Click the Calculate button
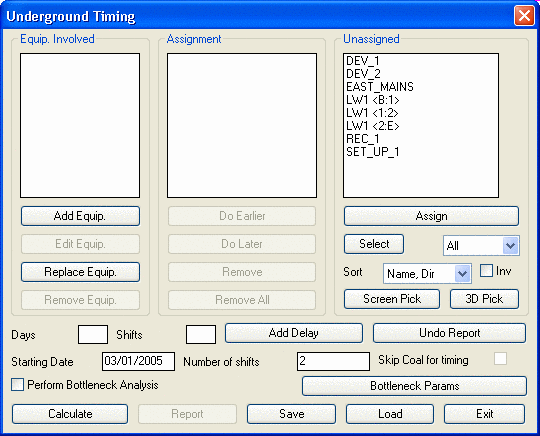The image size is (540, 436). (70, 414)
